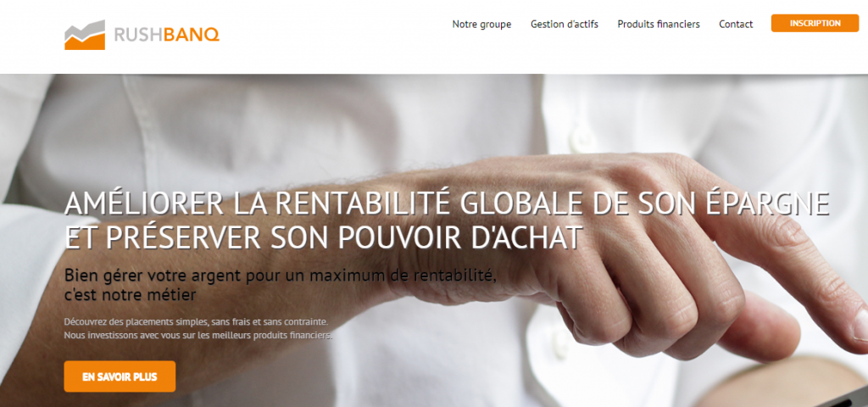Click the text c'est notre métier
The image size is (868, 407).
pos(130,295)
